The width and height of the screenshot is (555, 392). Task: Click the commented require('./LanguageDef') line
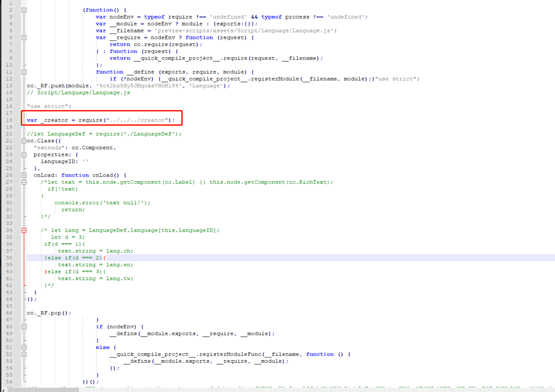104,134
